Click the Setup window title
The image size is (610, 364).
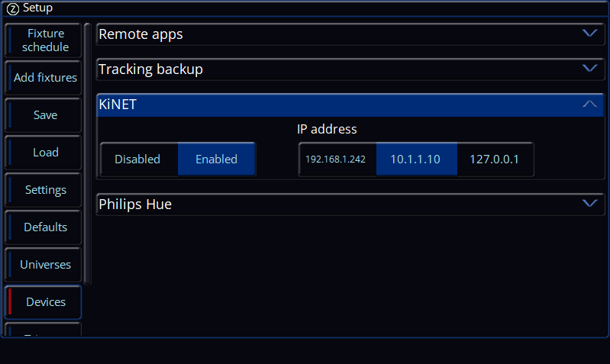point(37,8)
